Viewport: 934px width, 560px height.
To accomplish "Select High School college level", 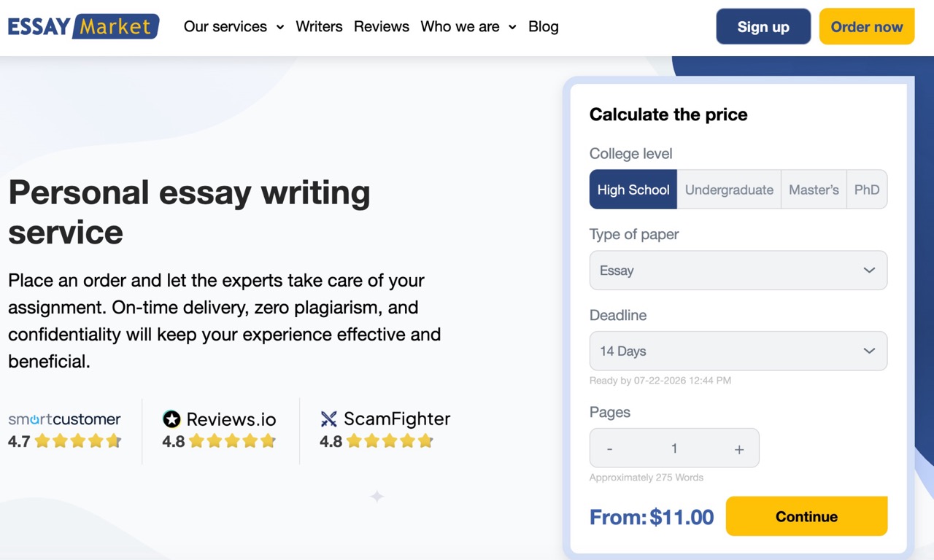I will pos(633,190).
